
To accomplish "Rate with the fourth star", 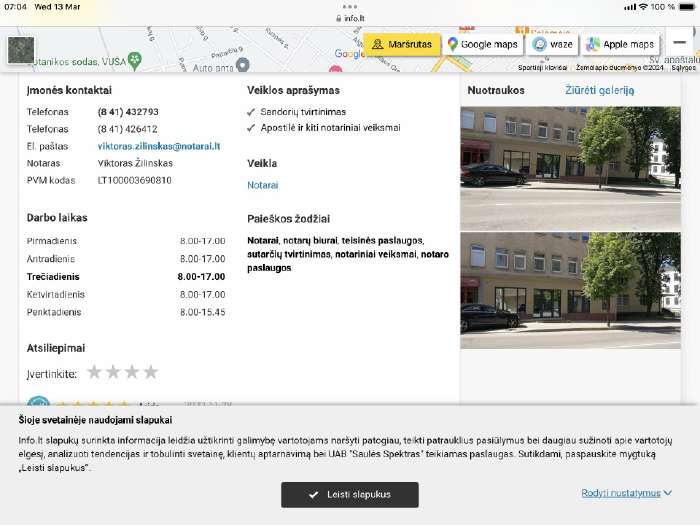I will 151,372.
